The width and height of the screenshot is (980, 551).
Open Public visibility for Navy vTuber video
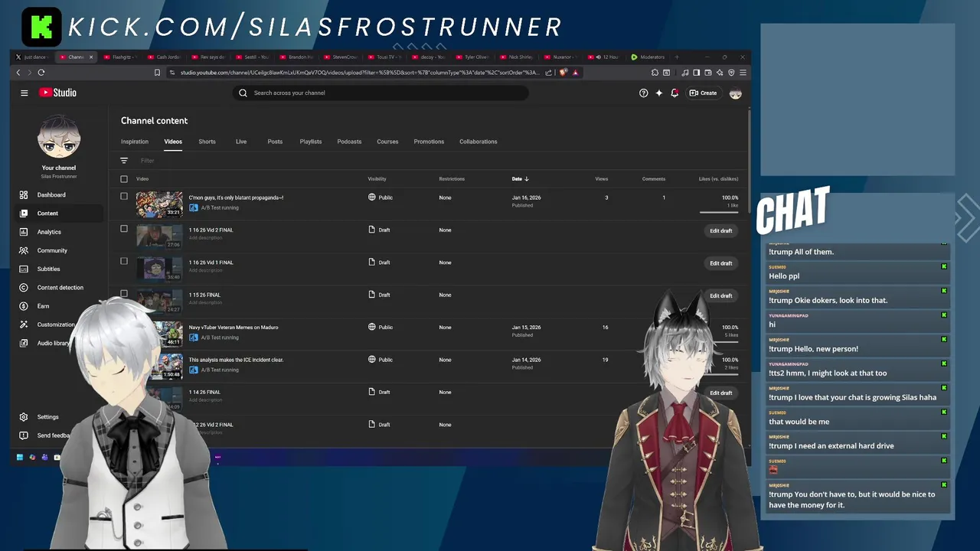[x=381, y=327]
